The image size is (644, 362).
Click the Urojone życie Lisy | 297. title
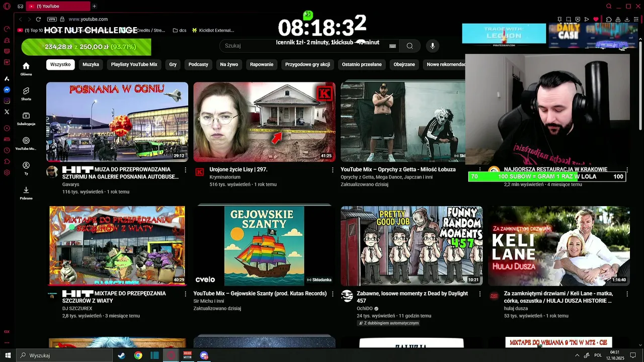238,170
